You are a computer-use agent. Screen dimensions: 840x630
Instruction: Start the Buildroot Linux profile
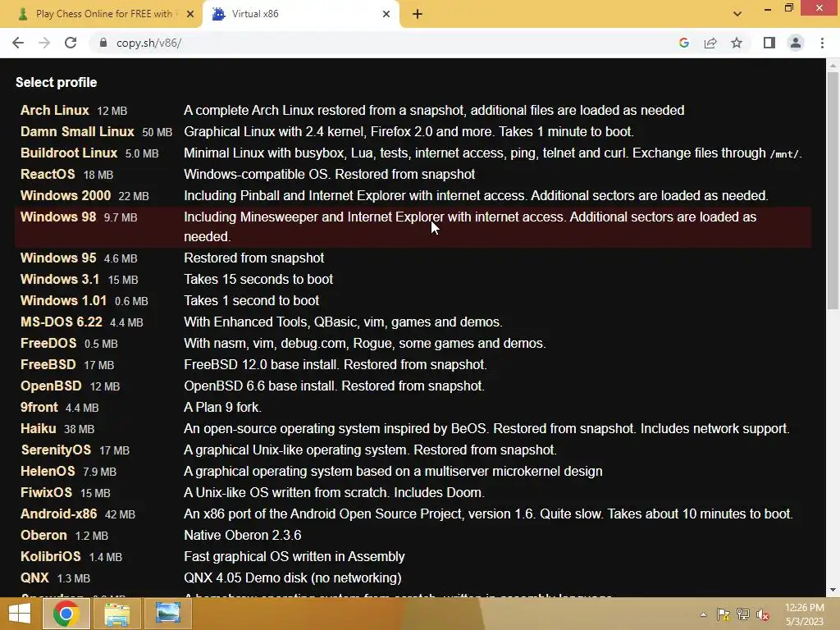tap(69, 153)
